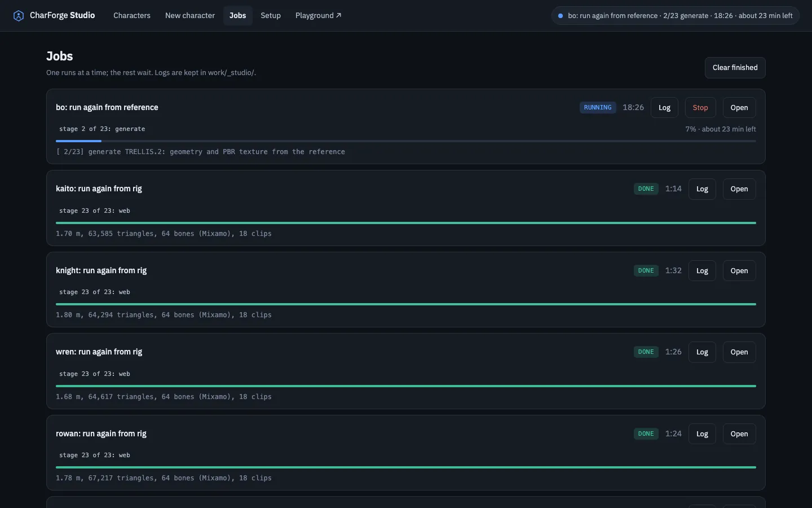Select 'kaito: run again from rig' title
The height and width of the screenshot is (508, 812).
pos(99,189)
